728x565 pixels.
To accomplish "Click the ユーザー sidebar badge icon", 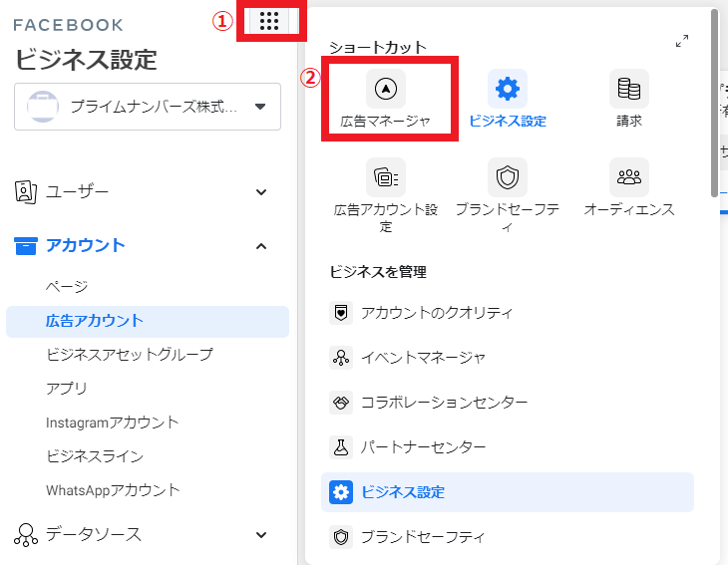I will click(x=26, y=191).
